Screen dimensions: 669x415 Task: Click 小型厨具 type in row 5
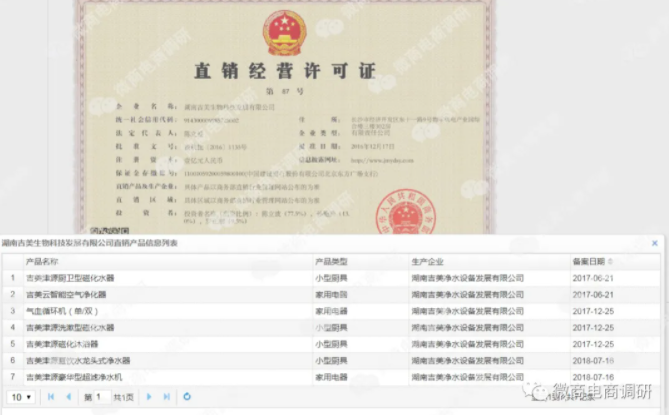click(331, 344)
